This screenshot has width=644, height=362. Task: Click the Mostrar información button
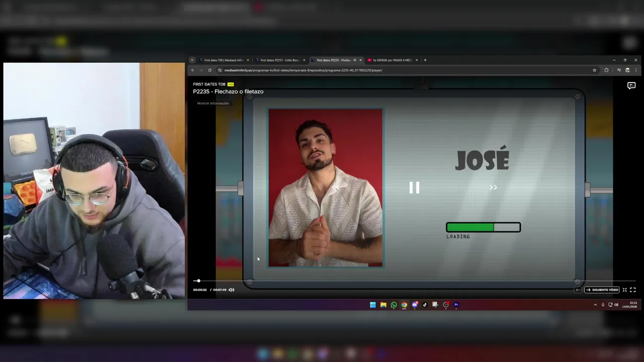click(213, 103)
